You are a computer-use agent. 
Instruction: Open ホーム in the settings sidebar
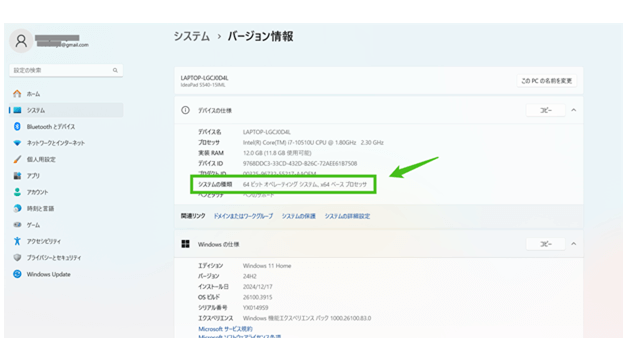pos(66,94)
